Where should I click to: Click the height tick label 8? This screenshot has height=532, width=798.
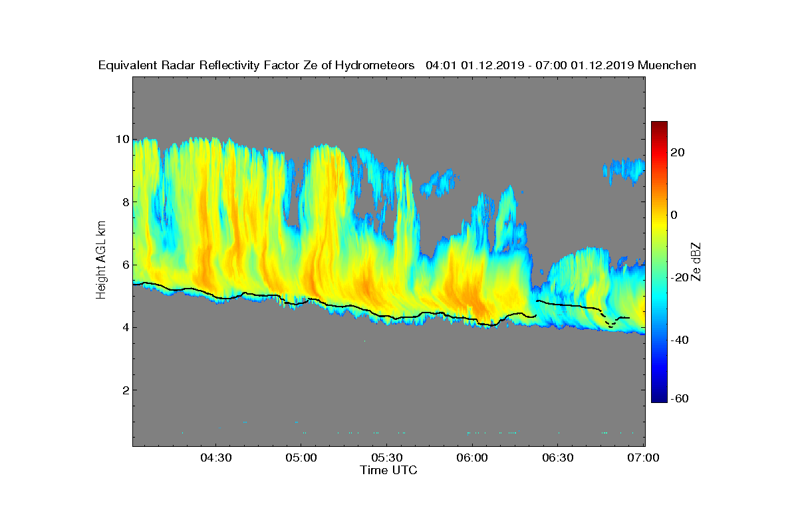pyautogui.click(x=124, y=202)
